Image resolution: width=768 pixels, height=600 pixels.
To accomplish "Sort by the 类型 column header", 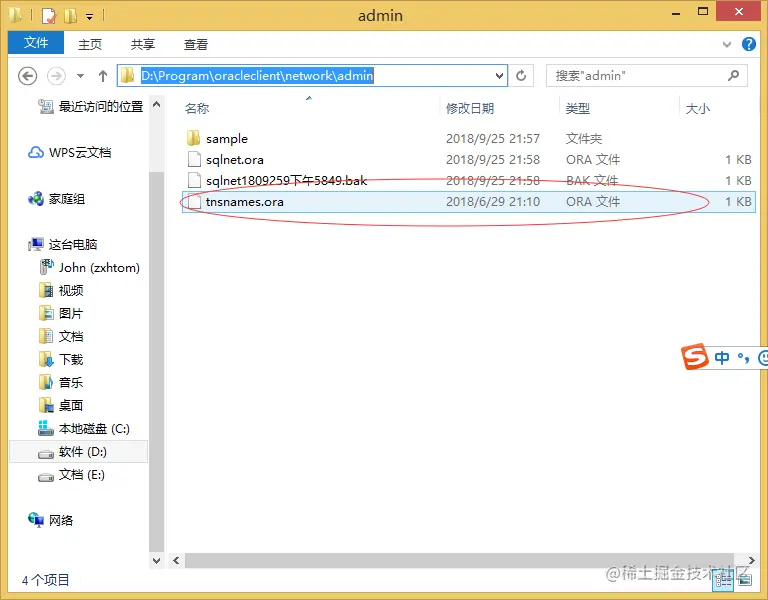I will tap(577, 108).
